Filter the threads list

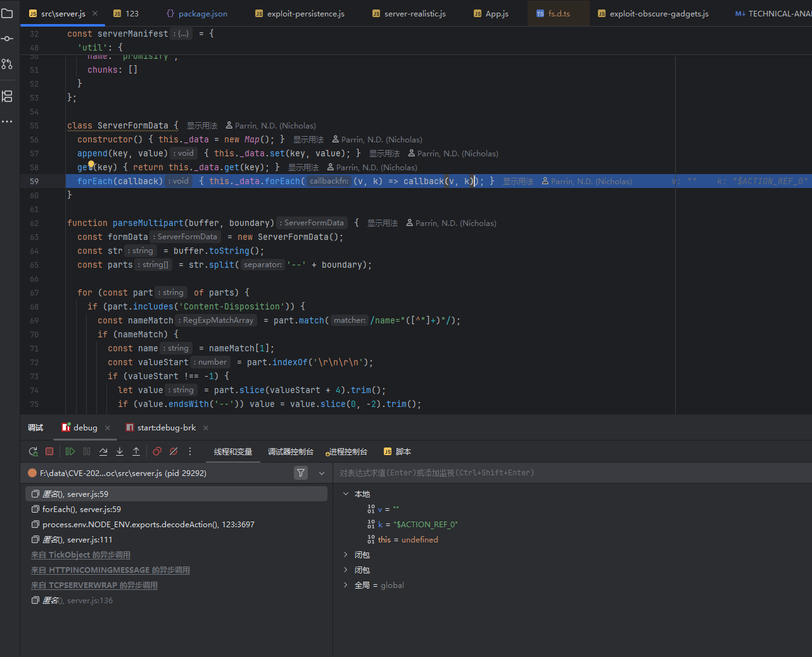301,473
